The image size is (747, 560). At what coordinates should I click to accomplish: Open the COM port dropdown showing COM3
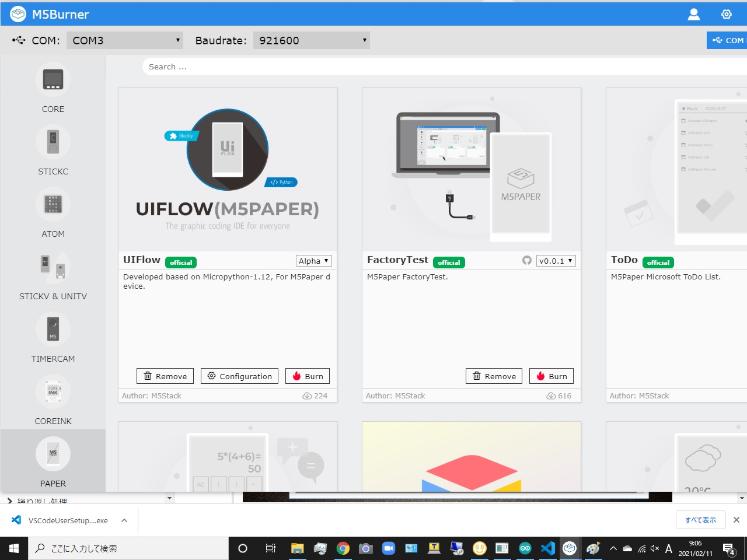click(x=125, y=40)
